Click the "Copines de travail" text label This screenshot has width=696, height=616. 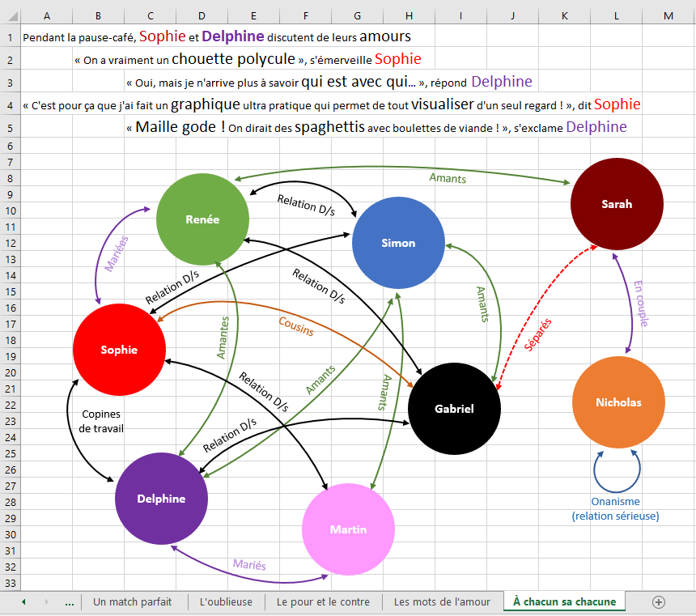102,421
